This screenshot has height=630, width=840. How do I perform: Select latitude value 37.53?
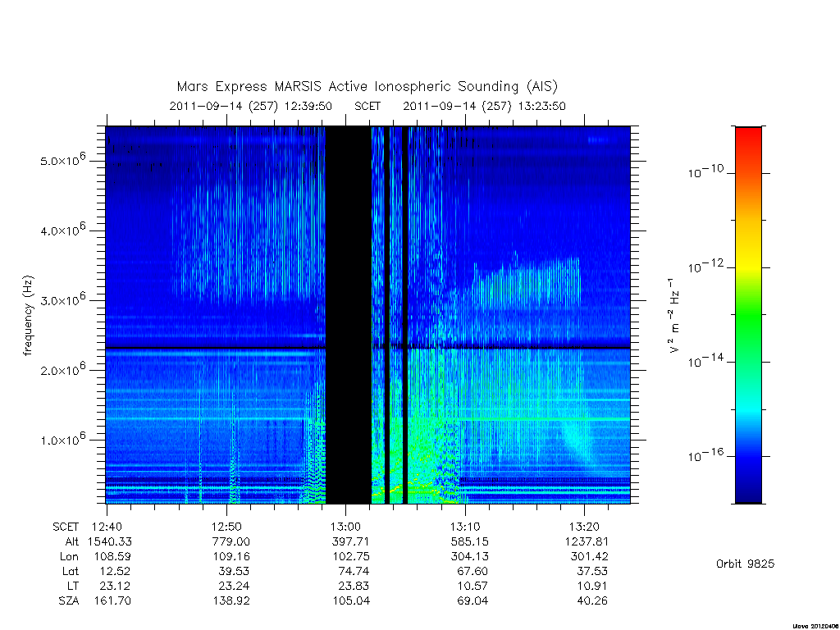[x=592, y=571]
